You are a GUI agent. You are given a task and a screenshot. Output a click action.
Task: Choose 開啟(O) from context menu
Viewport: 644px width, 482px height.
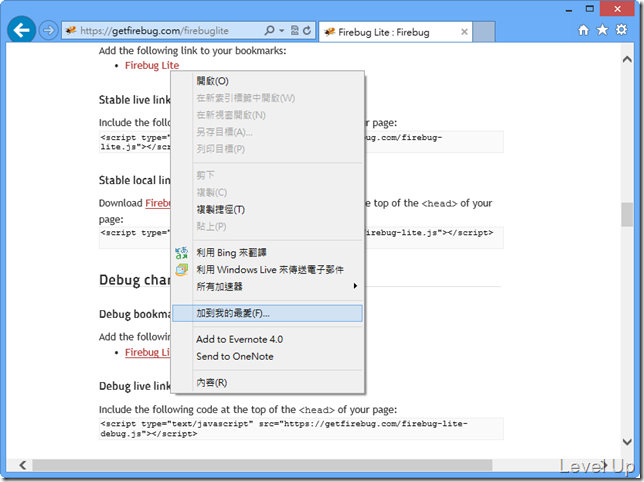267,81
